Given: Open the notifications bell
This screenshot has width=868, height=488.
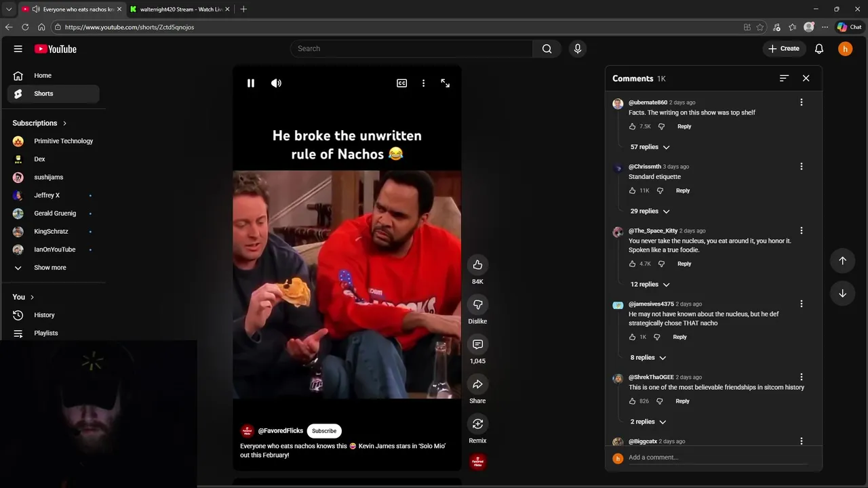Looking at the screenshot, I should pos(819,49).
